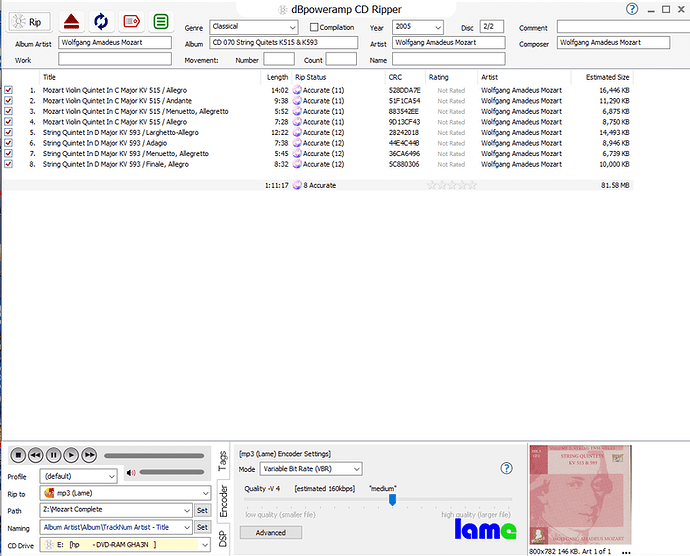Click Not Rated for track 3
The width and height of the screenshot is (690, 556).
coord(451,111)
